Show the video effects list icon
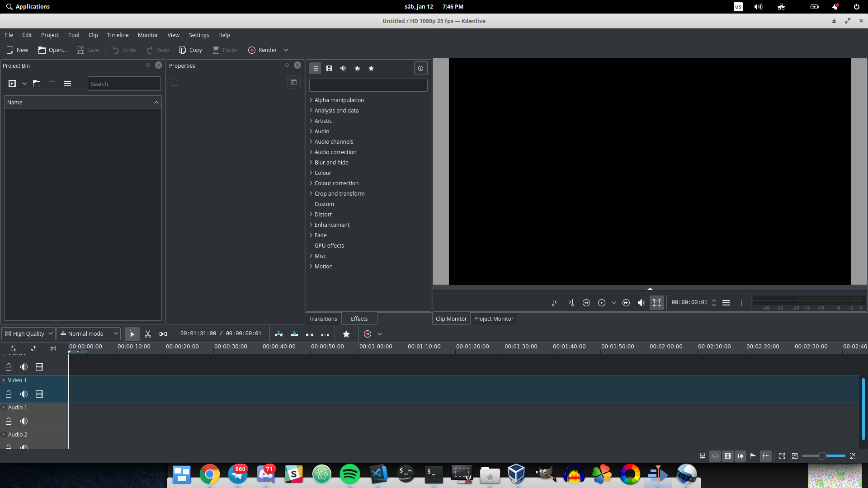Viewport: 868px width, 488px height. click(x=329, y=68)
